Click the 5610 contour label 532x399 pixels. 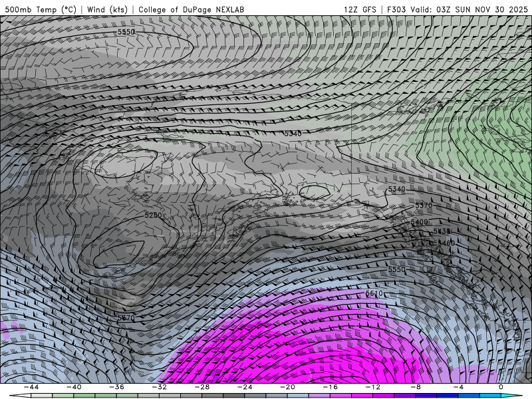374,293
